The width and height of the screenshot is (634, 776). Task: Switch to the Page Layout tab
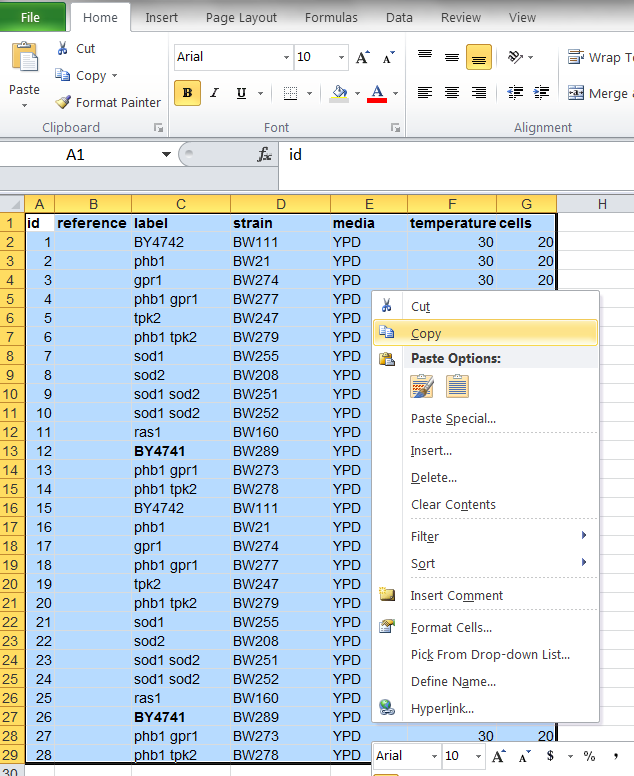coord(241,18)
